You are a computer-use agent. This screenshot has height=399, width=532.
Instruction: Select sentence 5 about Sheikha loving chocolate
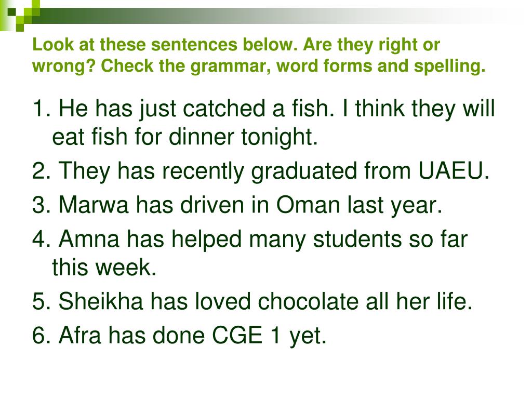tap(252, 301)
